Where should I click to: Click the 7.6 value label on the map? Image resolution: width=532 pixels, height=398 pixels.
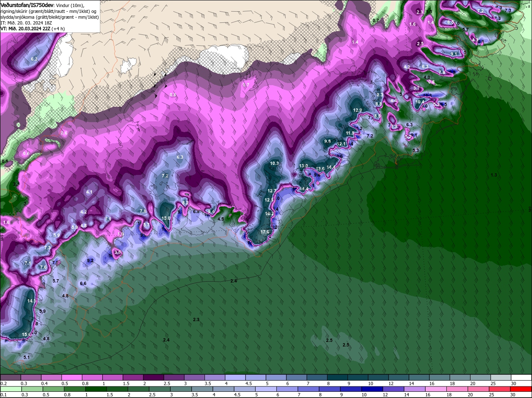click(43, 267)
